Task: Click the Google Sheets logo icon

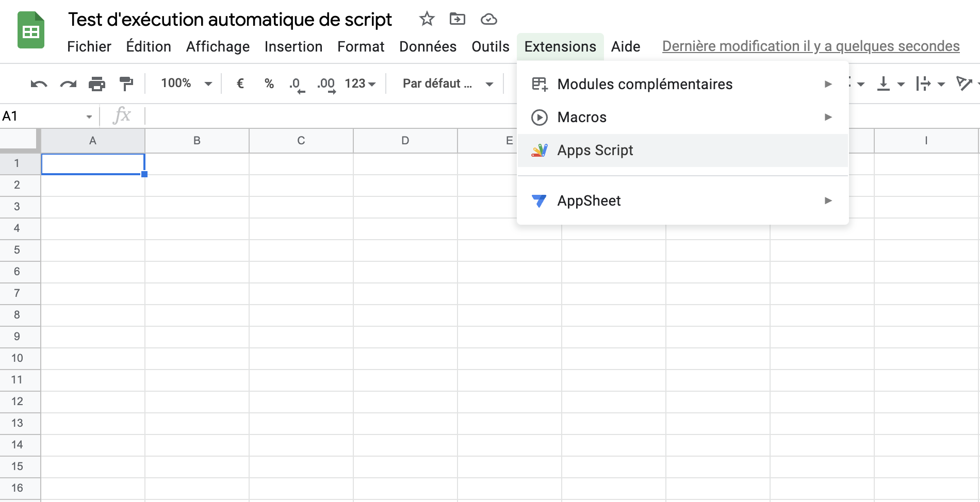Action: 29,29
